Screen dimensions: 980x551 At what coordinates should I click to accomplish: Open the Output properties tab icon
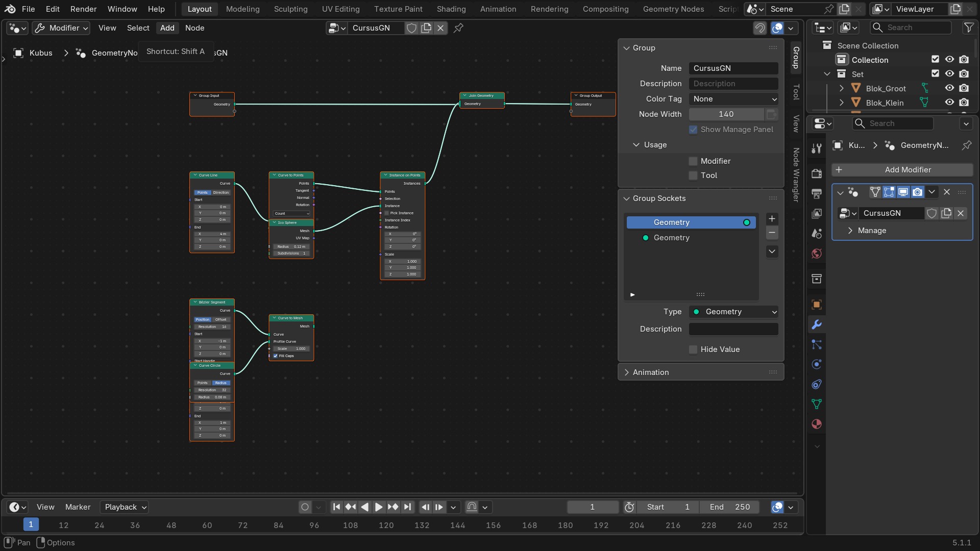coord(817,193)
